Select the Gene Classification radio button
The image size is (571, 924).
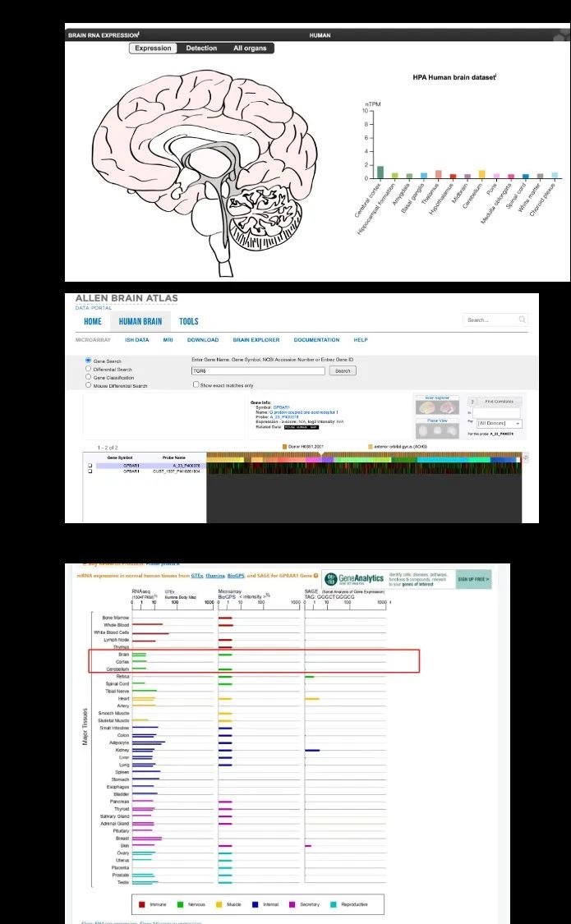pos(89,376)
